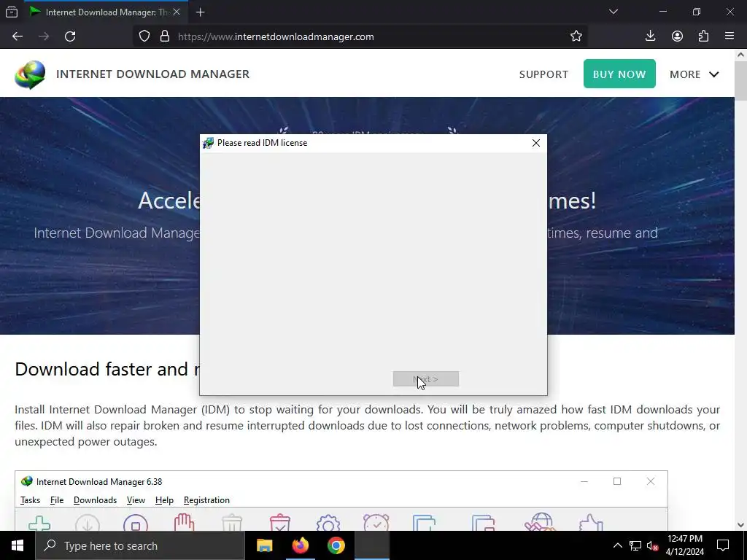
Task: Open the clock showing 12:47 PM
Action: (684, 545)
